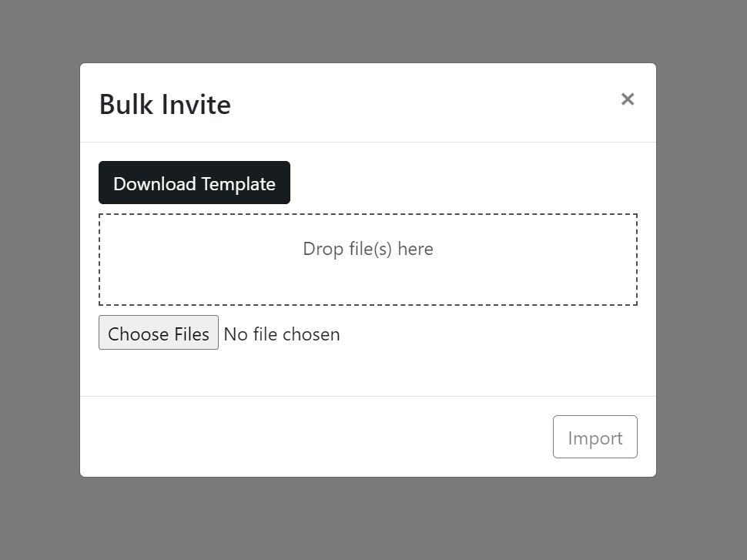Open file picker via Choose Files

[159, 333]
